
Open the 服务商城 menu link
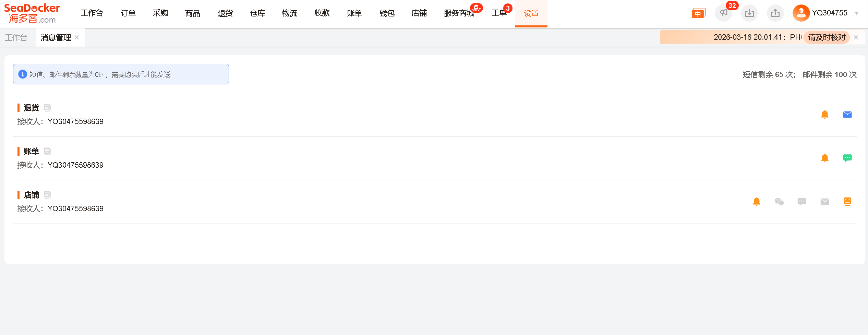point(459,13)
